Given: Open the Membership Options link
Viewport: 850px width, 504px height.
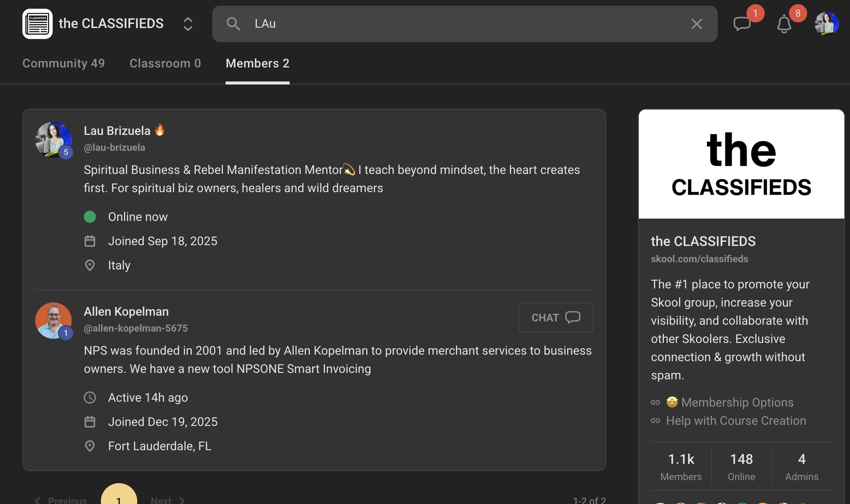Looking at the screenshot, I should coord(737,402).
